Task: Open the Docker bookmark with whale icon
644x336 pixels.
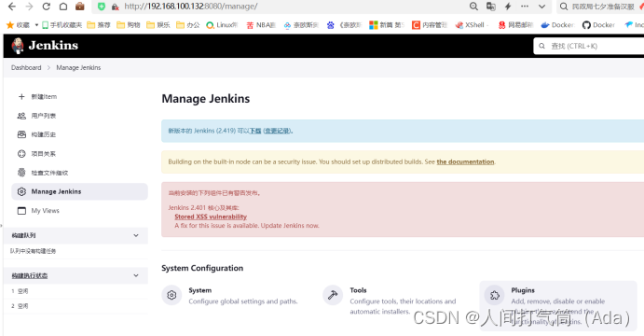Action: (x=557, y=25)
